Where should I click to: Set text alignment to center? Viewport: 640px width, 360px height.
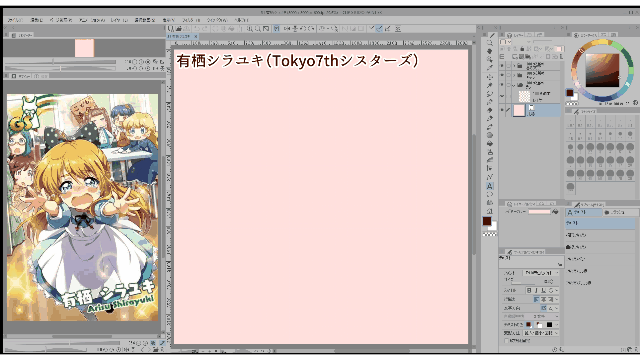pos(543,299)
